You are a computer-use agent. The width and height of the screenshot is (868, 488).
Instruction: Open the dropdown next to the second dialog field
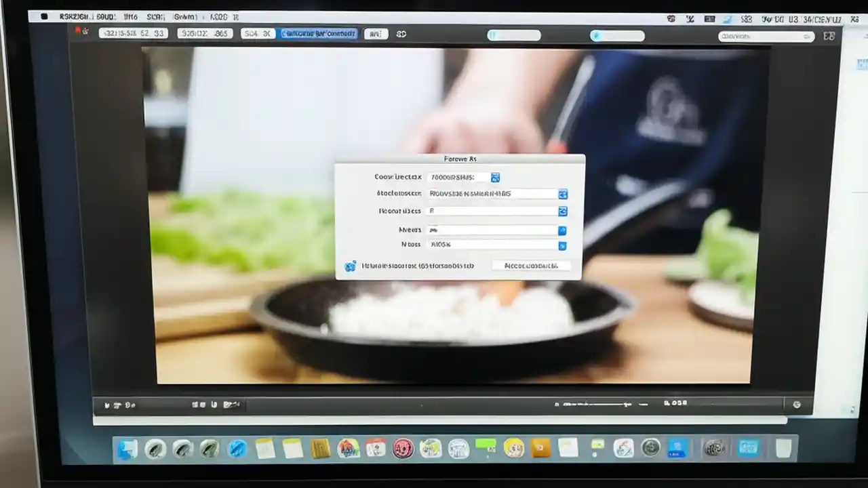pyautogui.click(x=562, y=195)
